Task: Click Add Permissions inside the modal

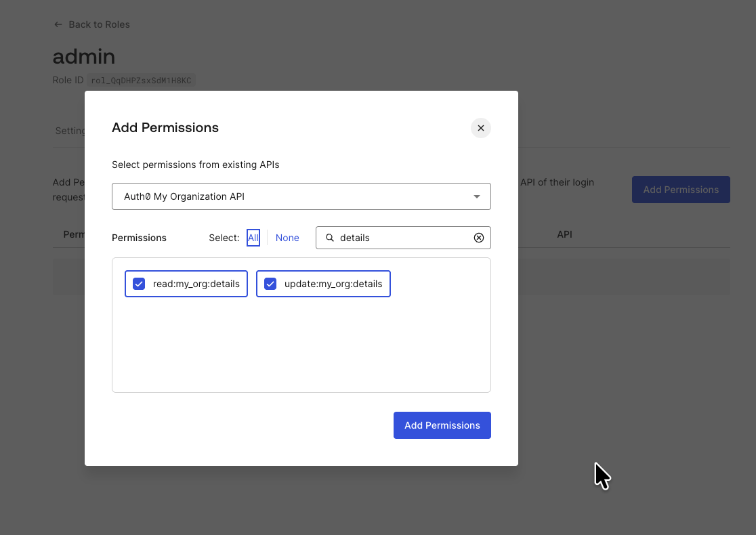Action: 442,425
